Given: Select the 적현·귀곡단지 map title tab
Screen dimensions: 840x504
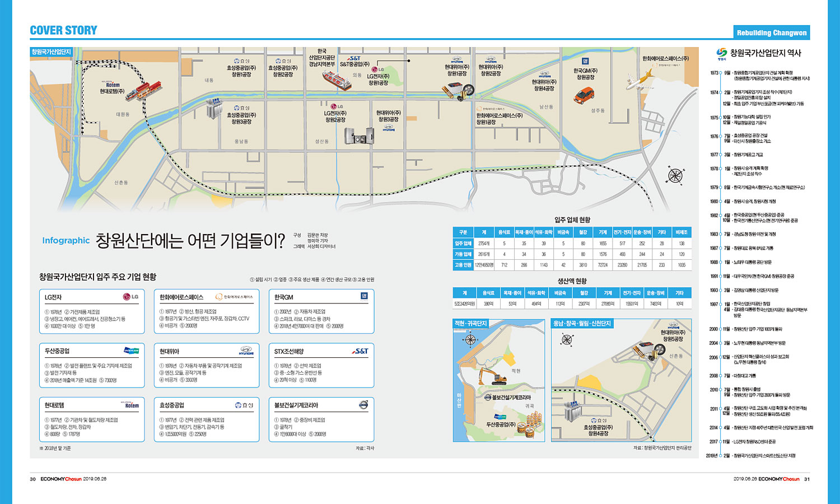Looking at the screenshot, I should point(471,324).
